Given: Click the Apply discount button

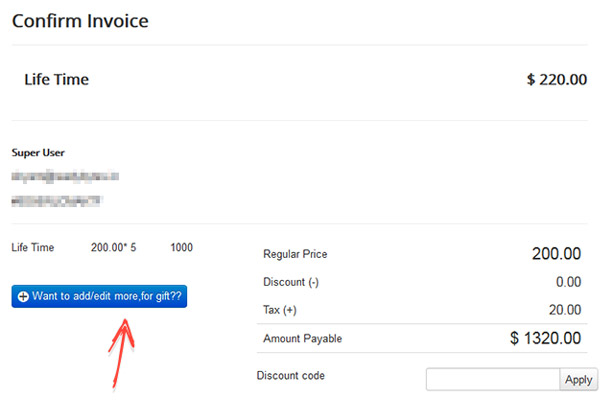Looking at the screenshot, I should tap(579, 380).
